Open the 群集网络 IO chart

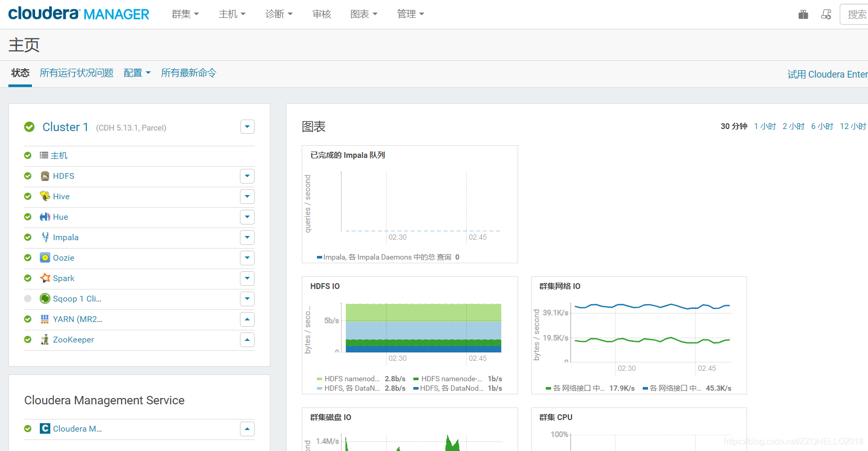pos(639,335)
